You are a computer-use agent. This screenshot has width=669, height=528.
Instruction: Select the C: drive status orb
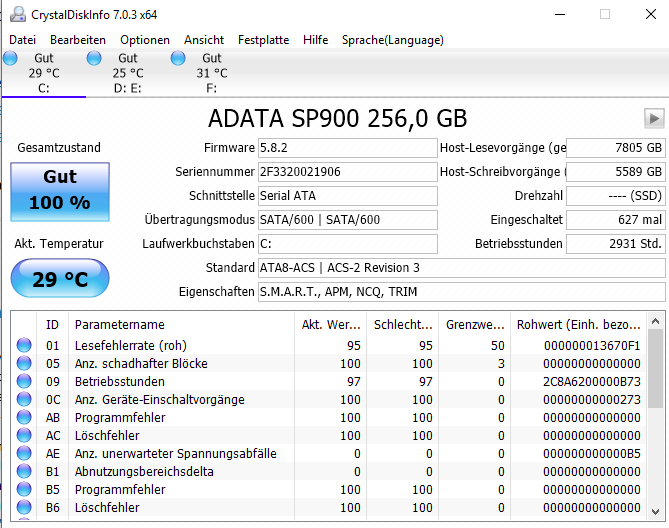click(x=10, y=58)
